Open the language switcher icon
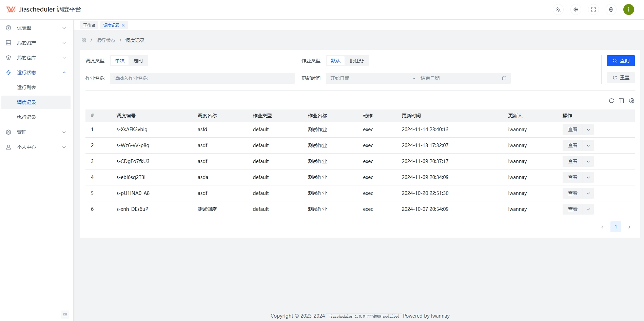Image resolution: width=644 pixels, height=321 pixels. [558, 9]
